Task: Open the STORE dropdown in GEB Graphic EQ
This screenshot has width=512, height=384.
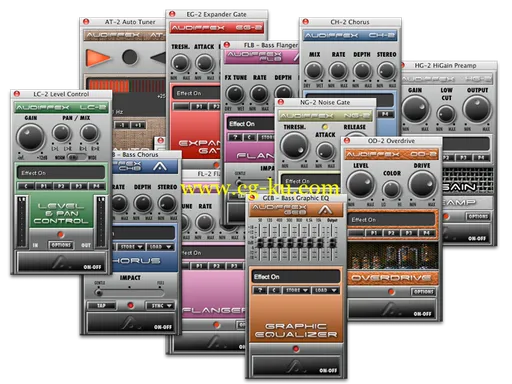Action: click(296, 290)
